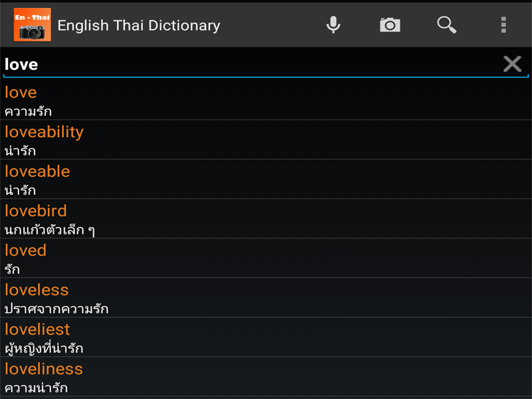Select the 'loveless' result
Image resolution: width=532 pixels, height=399 pixels.
[x=37, y=290]
